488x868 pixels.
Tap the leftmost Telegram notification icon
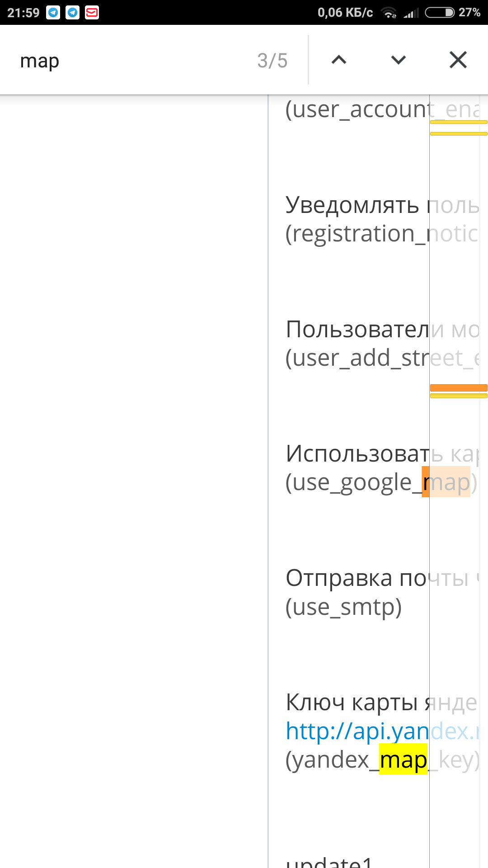coord(53,12)
